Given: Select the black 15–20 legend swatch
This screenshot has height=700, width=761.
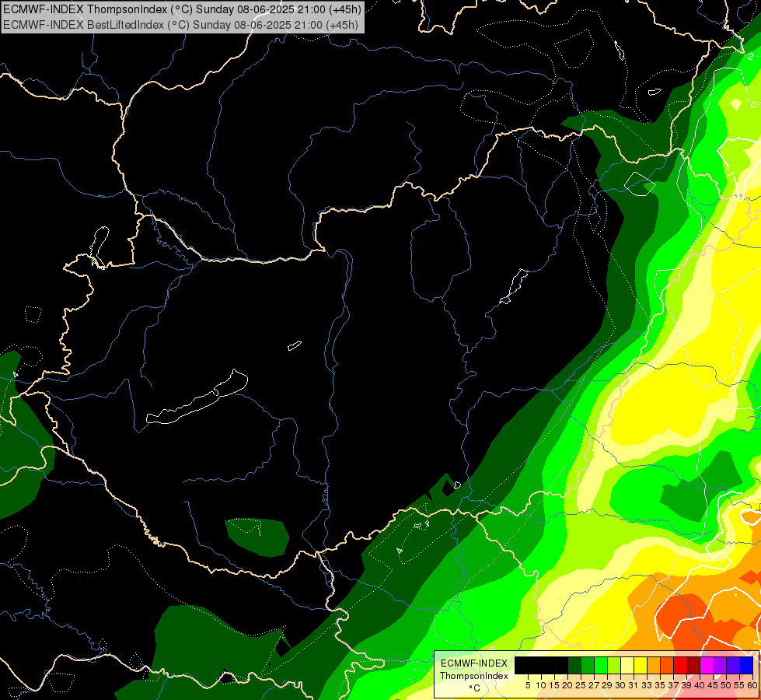Looking at the screenshot, I should [561, 665].
